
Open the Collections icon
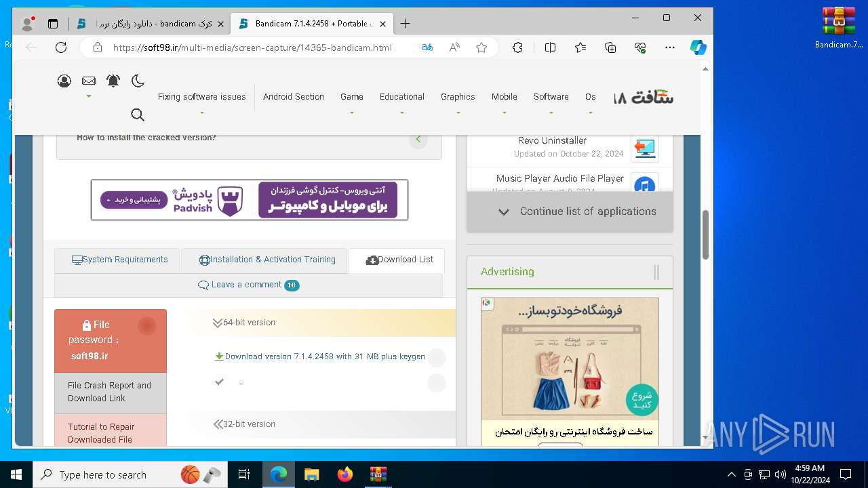click(x=610, y=47)
